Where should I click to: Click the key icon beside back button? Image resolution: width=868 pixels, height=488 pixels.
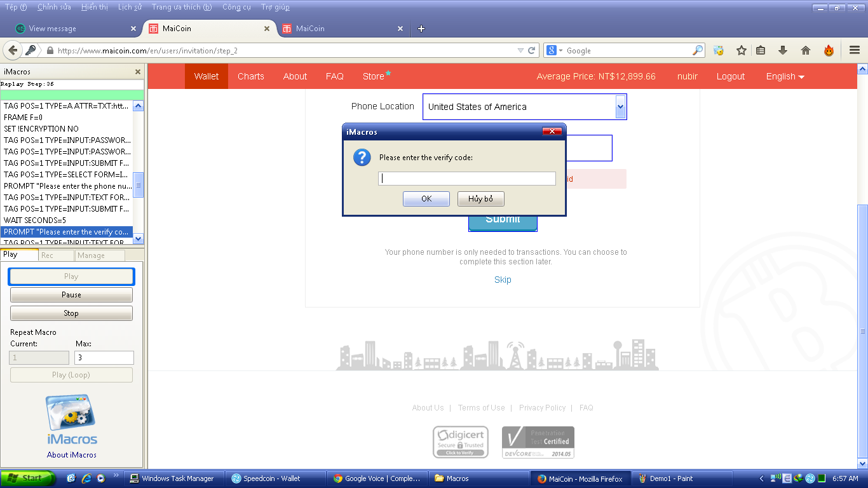(x=30, y=50)
